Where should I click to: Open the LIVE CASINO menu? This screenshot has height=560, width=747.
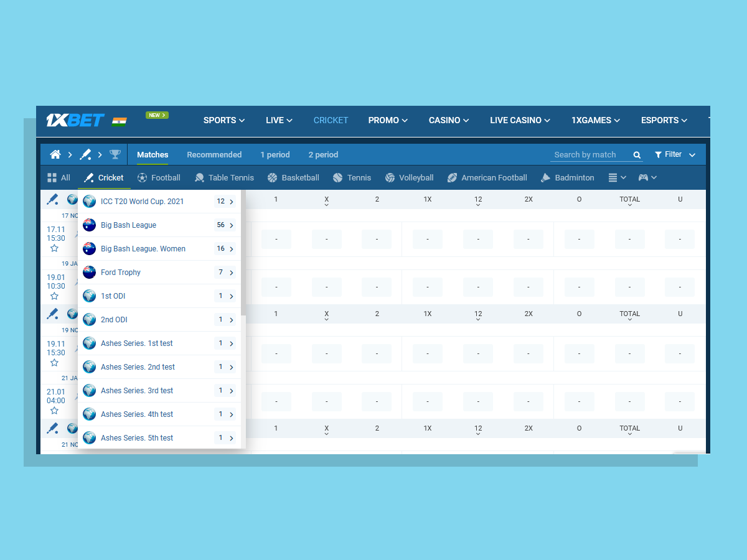520,120
